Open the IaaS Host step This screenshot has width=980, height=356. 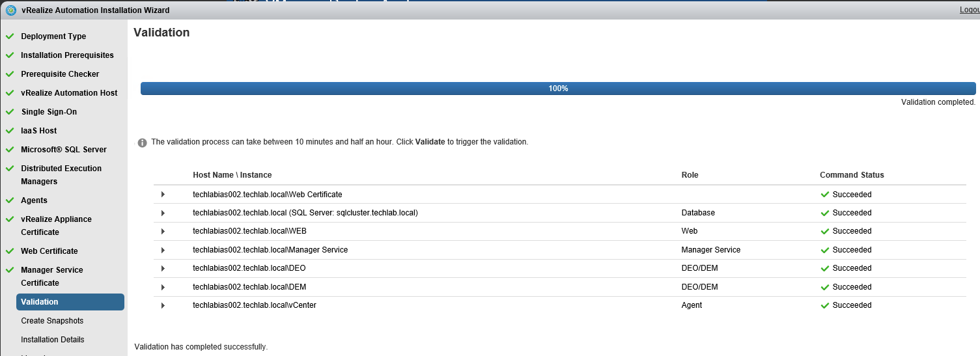click(x=38, y=131)
